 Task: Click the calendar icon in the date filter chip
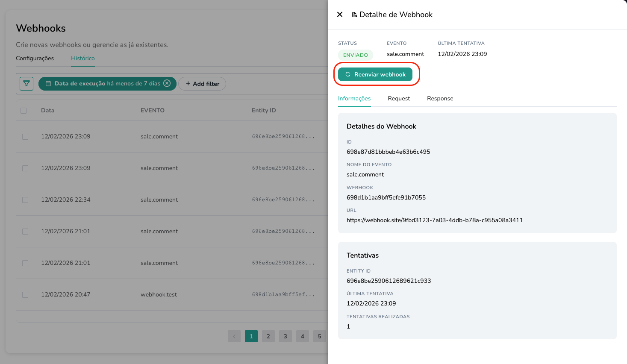coord(49,83)
